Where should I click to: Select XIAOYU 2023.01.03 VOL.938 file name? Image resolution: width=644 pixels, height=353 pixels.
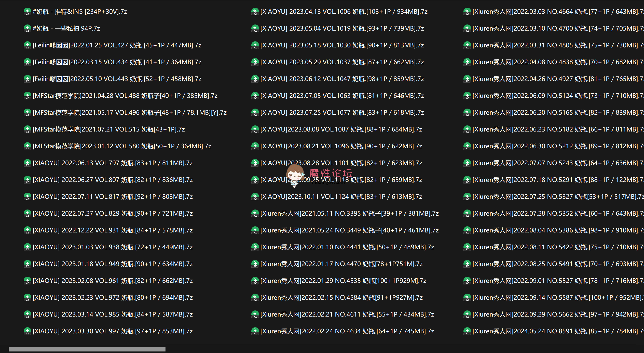(x=113, y=247)
